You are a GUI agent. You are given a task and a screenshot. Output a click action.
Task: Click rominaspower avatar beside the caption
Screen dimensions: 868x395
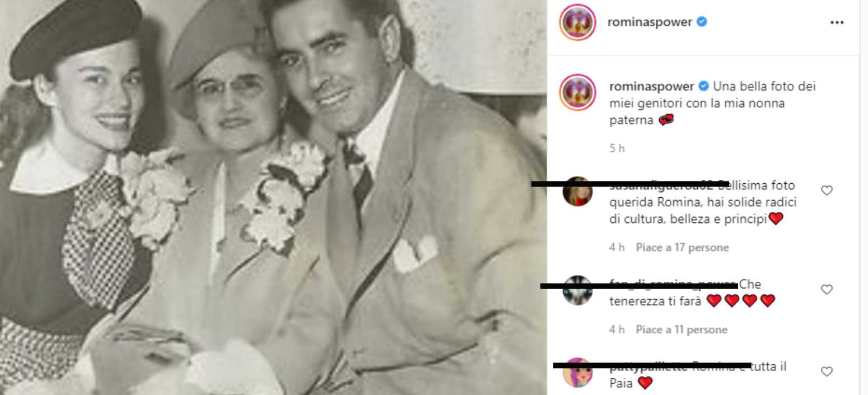(577, 91)
